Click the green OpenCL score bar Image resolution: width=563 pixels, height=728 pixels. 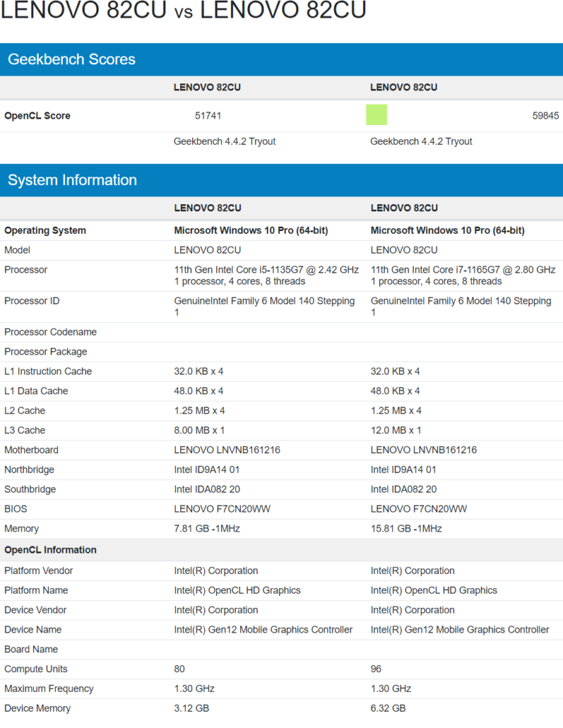pos(377,115)
